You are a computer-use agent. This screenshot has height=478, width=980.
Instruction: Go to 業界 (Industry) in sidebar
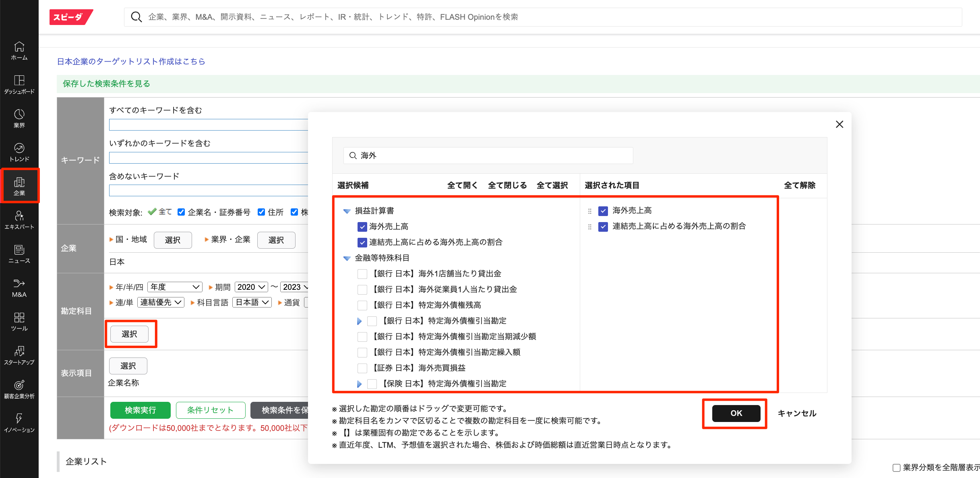pyautogui.click(x=19, y=118)
